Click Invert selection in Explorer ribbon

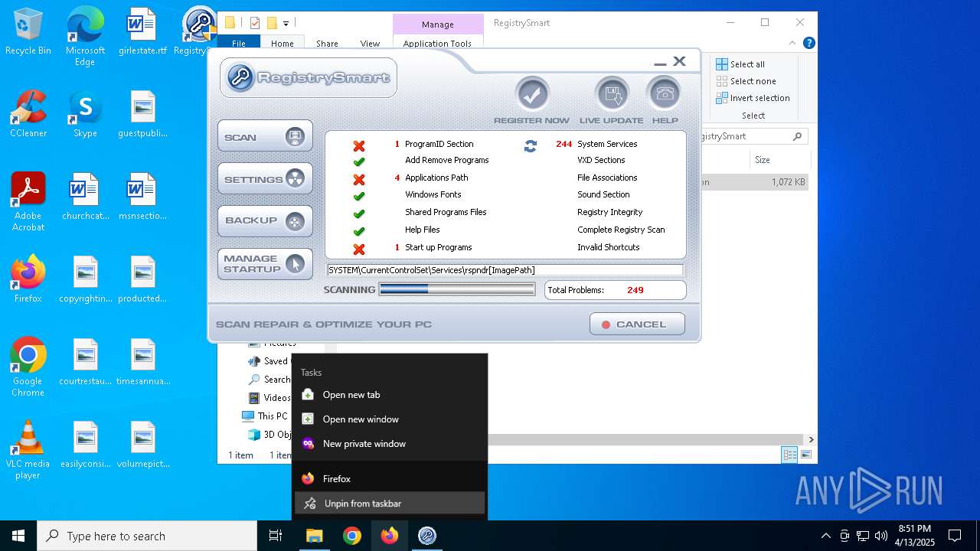[753, 98]
